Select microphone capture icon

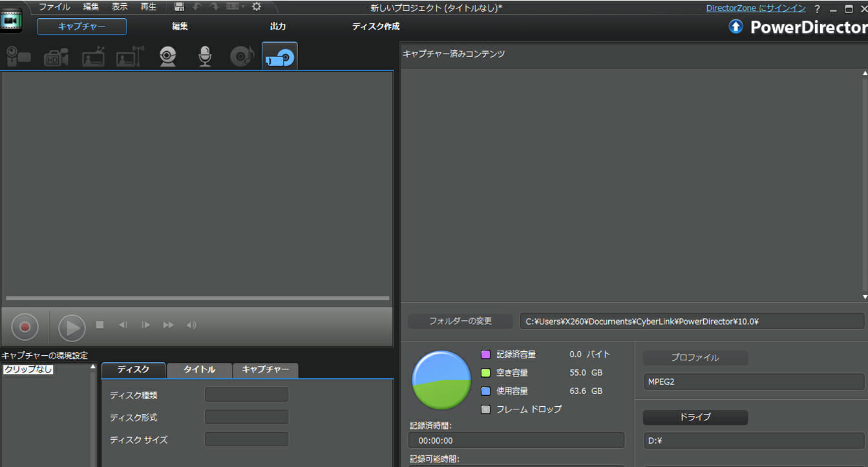pyautogui.click(x=205, y=57)
